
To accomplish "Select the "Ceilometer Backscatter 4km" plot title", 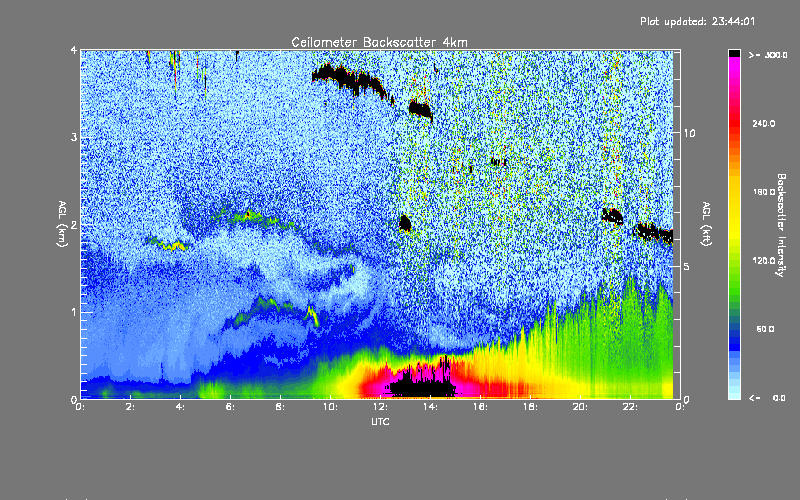I will point(379,42).
